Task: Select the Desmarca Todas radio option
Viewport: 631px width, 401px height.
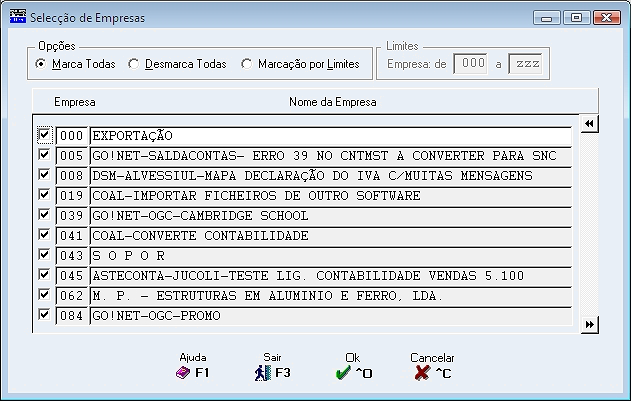Action: pyautogui.click(x=134, y=64)
